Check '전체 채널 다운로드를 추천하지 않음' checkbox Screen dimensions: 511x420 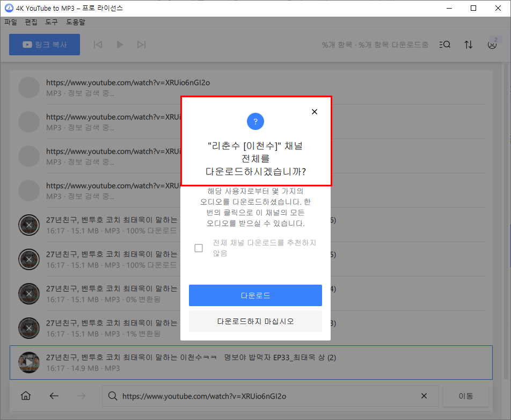pyautogui.click(x=199, y=248)
